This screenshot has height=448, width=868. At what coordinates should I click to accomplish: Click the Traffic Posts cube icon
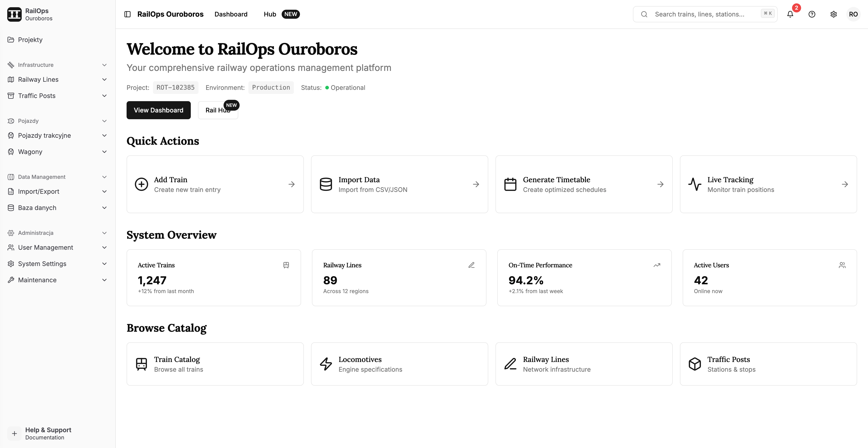pyautogui.click(x=695, y=364)
